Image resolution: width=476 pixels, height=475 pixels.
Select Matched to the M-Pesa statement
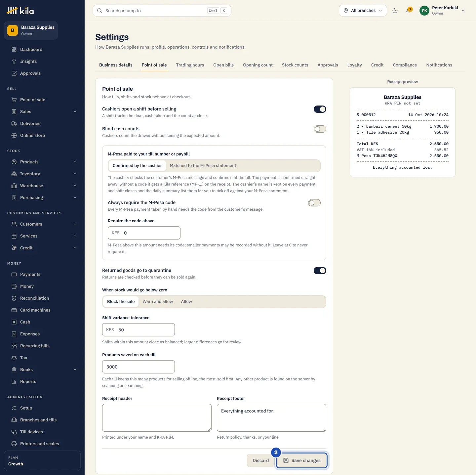click(203, 166)
